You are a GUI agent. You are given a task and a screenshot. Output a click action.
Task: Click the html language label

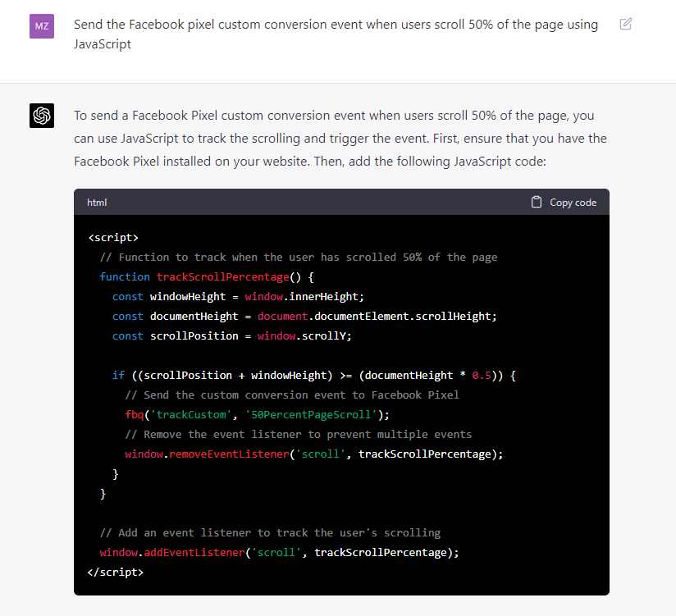click(97, 203)
